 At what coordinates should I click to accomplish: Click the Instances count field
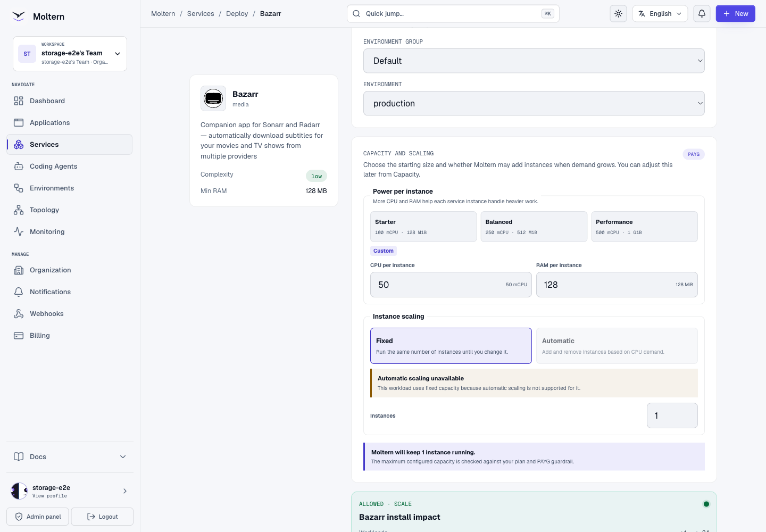click(672, 415)
